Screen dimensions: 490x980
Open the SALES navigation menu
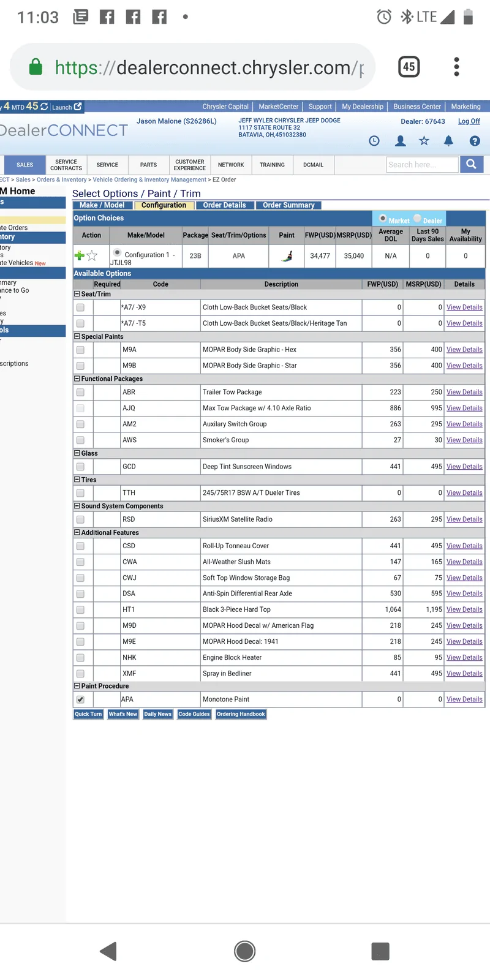click(x=25, y=165)
